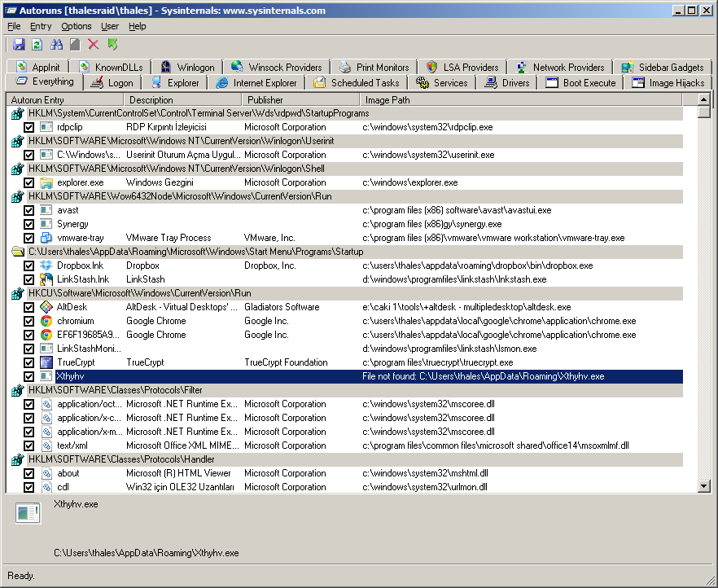The width and height of the screenshot is (718, 588).
Task: Click the Refresh toolbar icon
Action: tap(37, 45)
